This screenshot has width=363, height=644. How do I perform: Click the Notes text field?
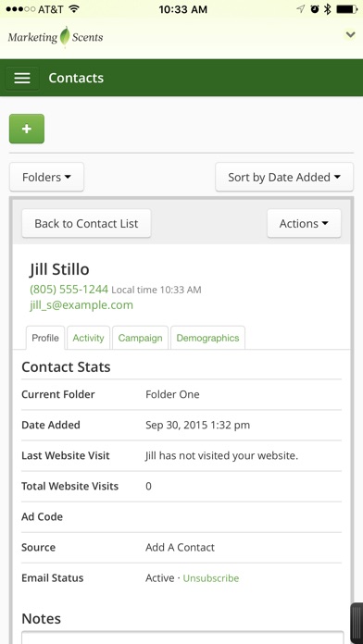point(182,638)
